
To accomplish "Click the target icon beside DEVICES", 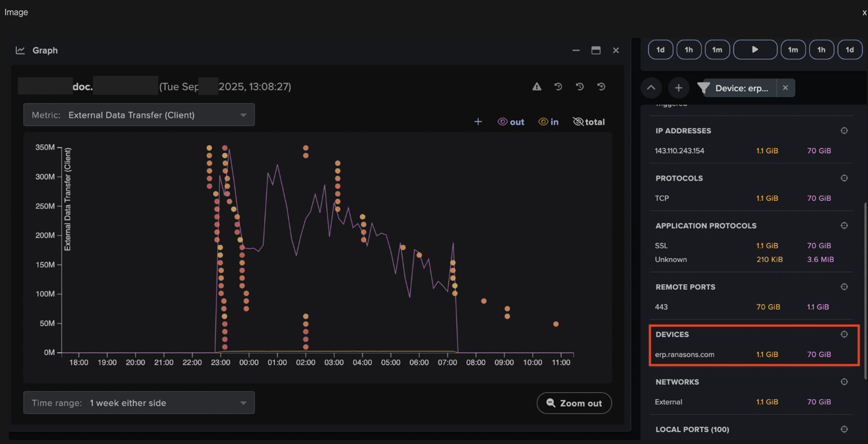I will 844,334.
